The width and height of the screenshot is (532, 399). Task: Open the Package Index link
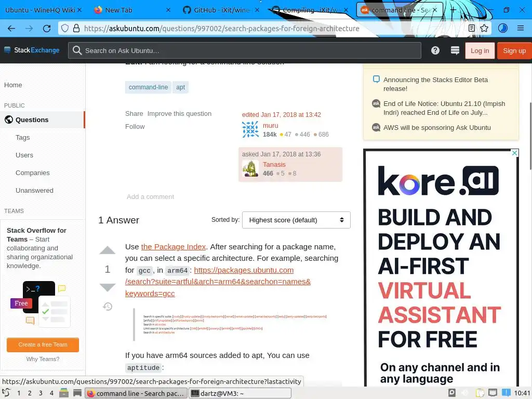coord(174,247)
